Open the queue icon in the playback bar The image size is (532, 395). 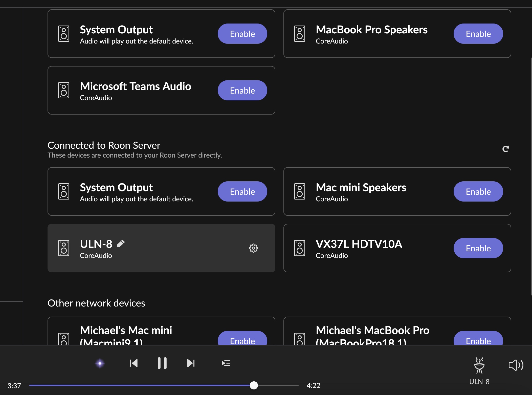(226, 363)
